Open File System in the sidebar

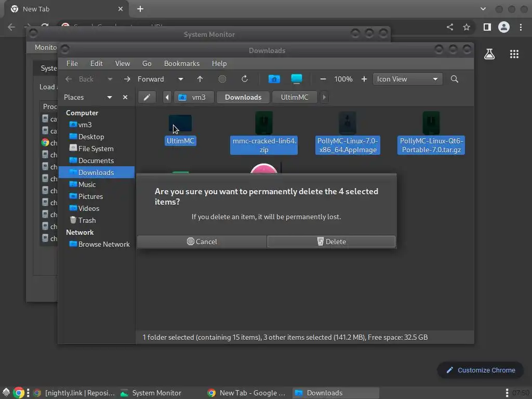[x=96, y=149]
